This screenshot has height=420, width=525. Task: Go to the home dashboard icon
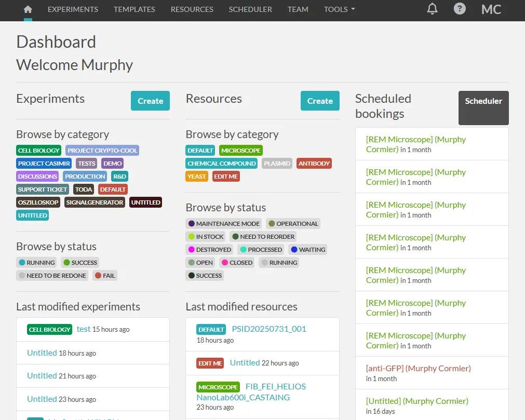tap(28, 9)
